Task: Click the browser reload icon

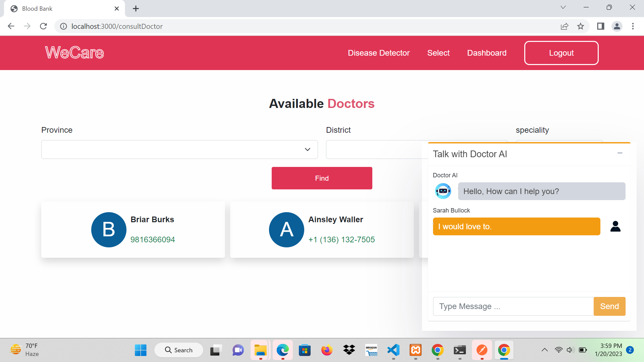Action: pos(43,26)
